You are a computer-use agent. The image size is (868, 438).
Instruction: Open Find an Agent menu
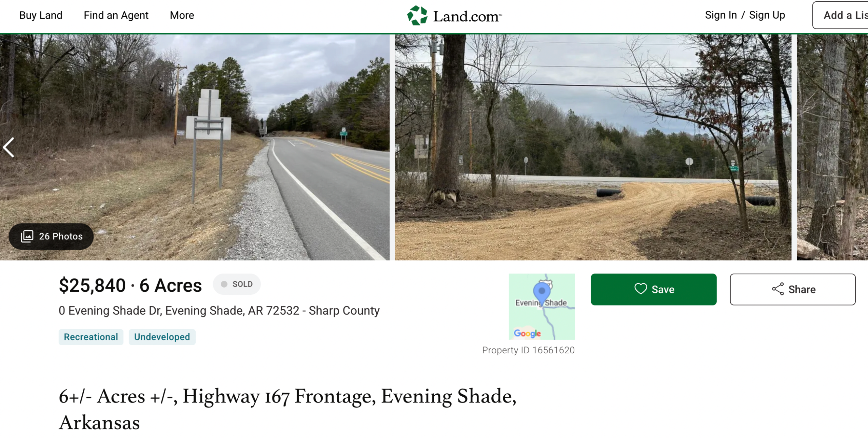[x=116, y=15]
